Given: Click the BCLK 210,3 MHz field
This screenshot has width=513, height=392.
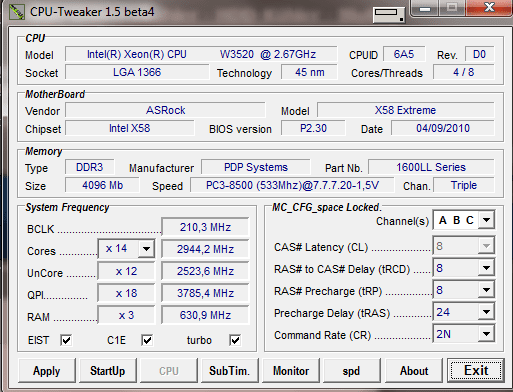Looking at the screenshot, I should click(x=205, y=227).
